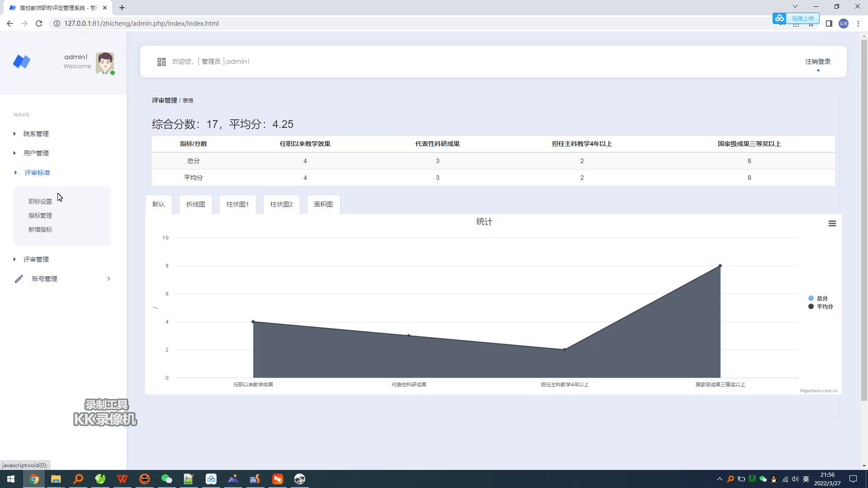
Task: Open the chart context menu hamburger icon
Action: pyautogui.click(x=832, y=224)
